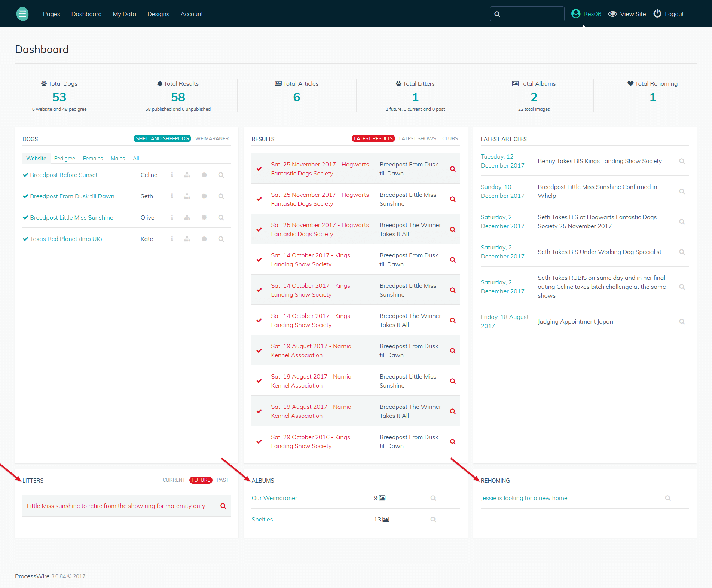Viewport: 712px width, 588px height.
Task: Switch to the Weimaraner breed tab
Action: 212,138
